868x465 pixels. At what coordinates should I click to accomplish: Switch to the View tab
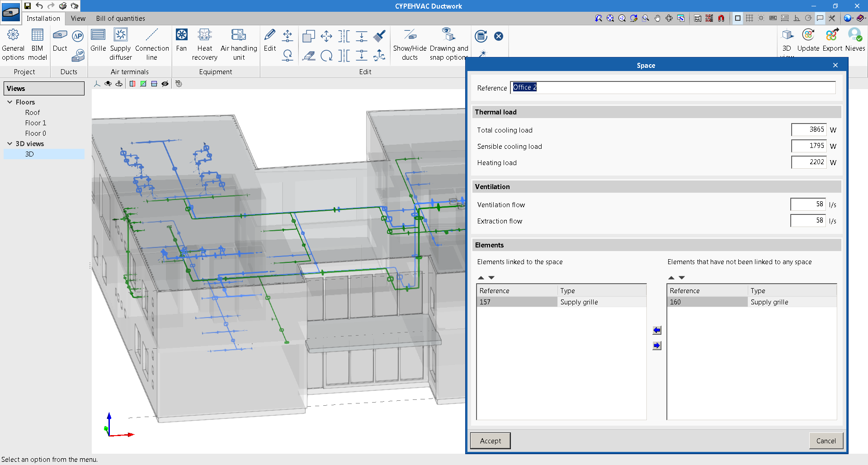[78, 19]
